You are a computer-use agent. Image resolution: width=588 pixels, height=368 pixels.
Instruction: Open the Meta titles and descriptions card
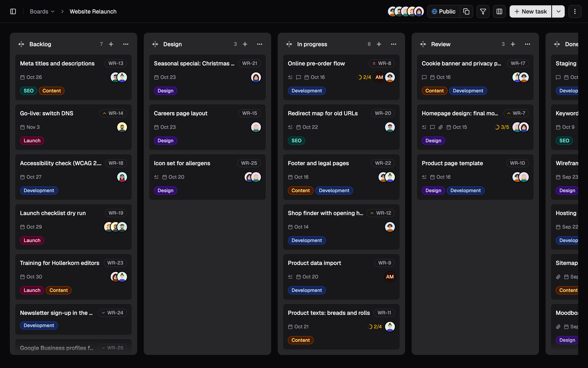(73, 77)
